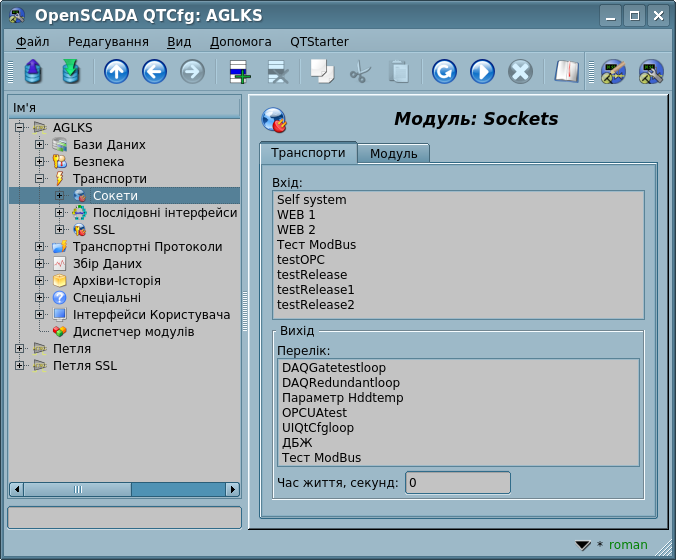676x560 pixels.
Task: Click the save to database toolbar icon
Action: tap(70, 72)
